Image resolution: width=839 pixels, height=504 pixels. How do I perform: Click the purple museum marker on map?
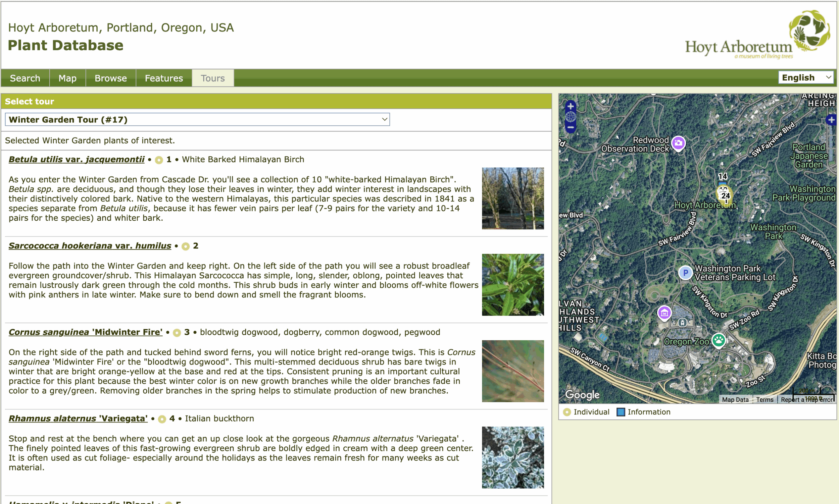664,313
